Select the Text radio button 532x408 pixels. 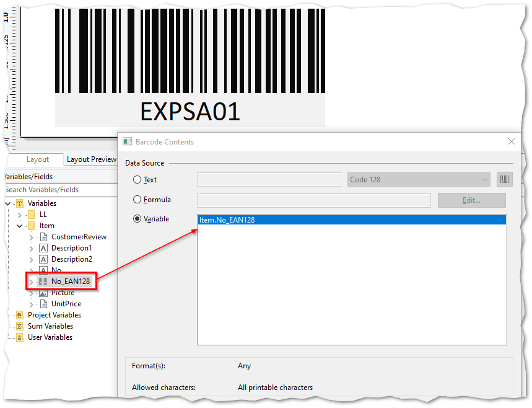[x=138, y=179]
